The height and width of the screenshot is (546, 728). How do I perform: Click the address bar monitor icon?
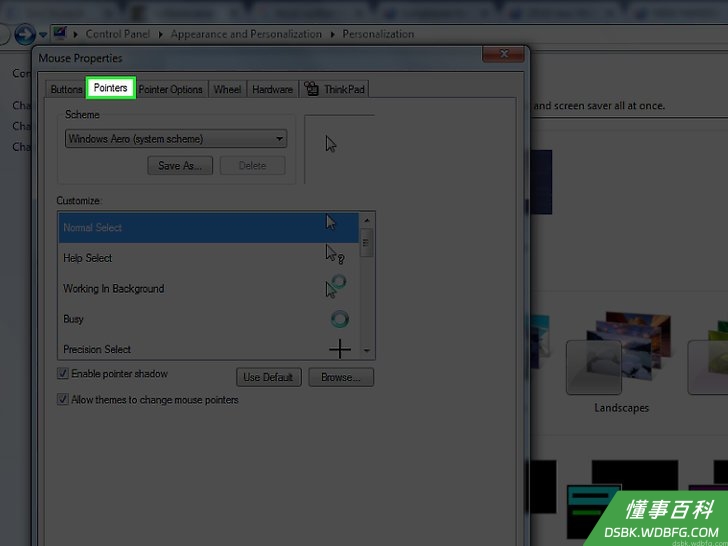coord(60,33)
